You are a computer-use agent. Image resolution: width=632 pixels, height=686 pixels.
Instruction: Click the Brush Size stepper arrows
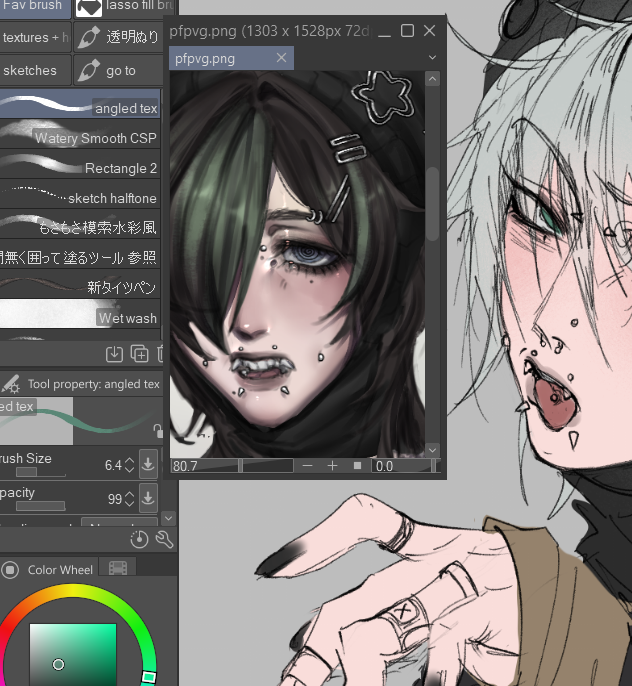click(129, 465)
